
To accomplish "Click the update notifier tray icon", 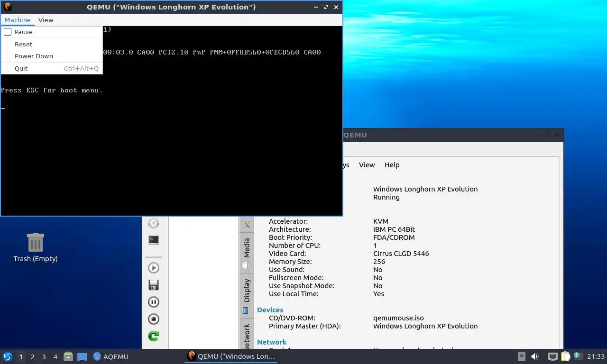I will tap(578, 355).
